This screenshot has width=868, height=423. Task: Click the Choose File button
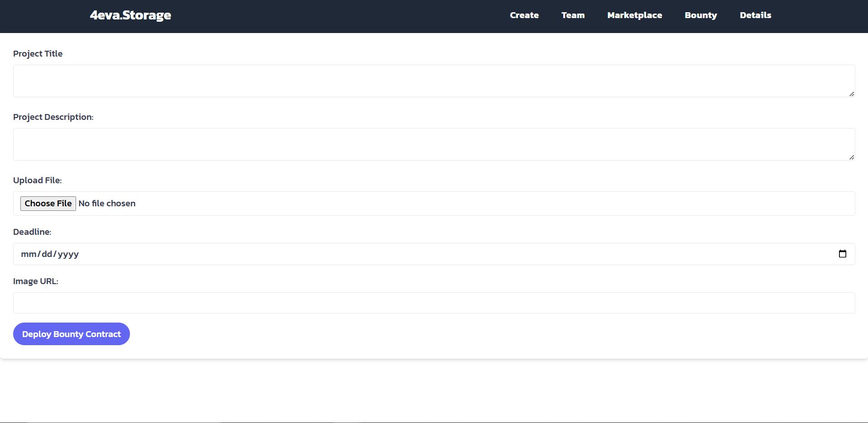point(48,204)
